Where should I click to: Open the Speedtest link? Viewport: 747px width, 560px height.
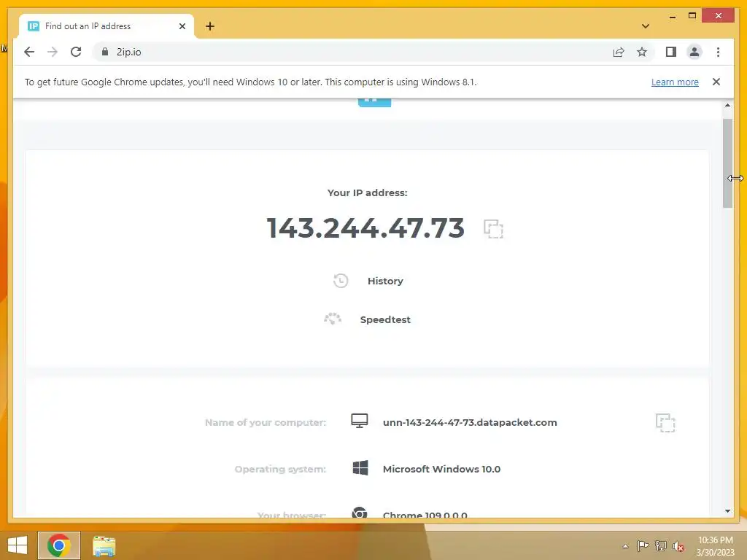point(385,319)
